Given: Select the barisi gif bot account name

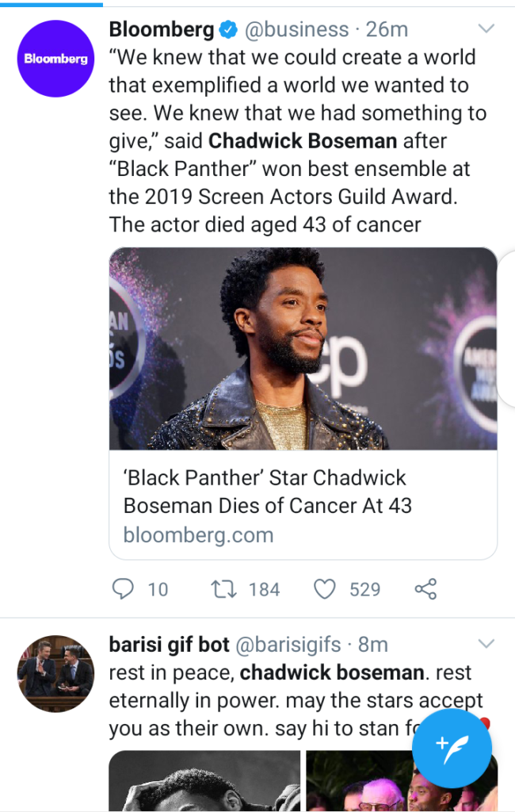Looking at the screenshot, I should coord(170,645).
